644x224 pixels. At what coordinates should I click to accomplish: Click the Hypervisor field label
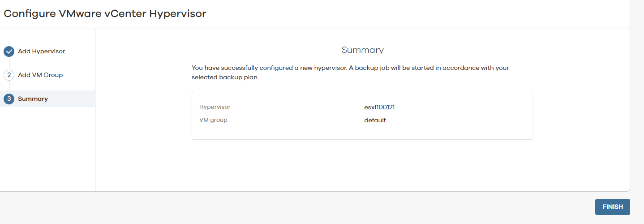(x=215, y=107)
